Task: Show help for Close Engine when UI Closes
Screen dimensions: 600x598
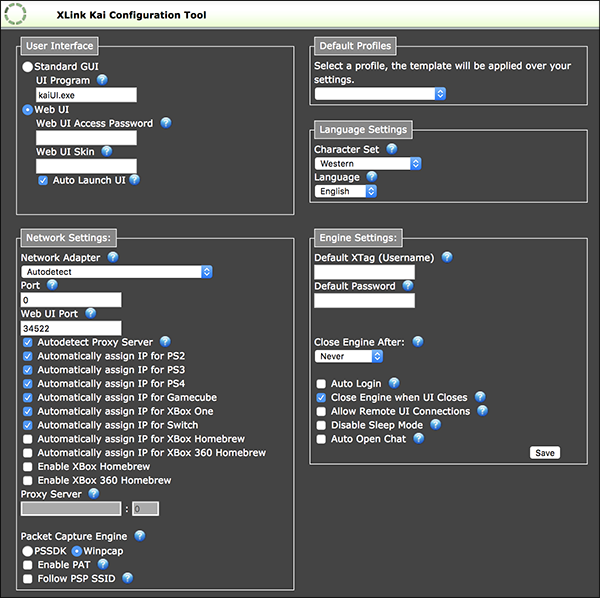Action: (x=480, y=397)
